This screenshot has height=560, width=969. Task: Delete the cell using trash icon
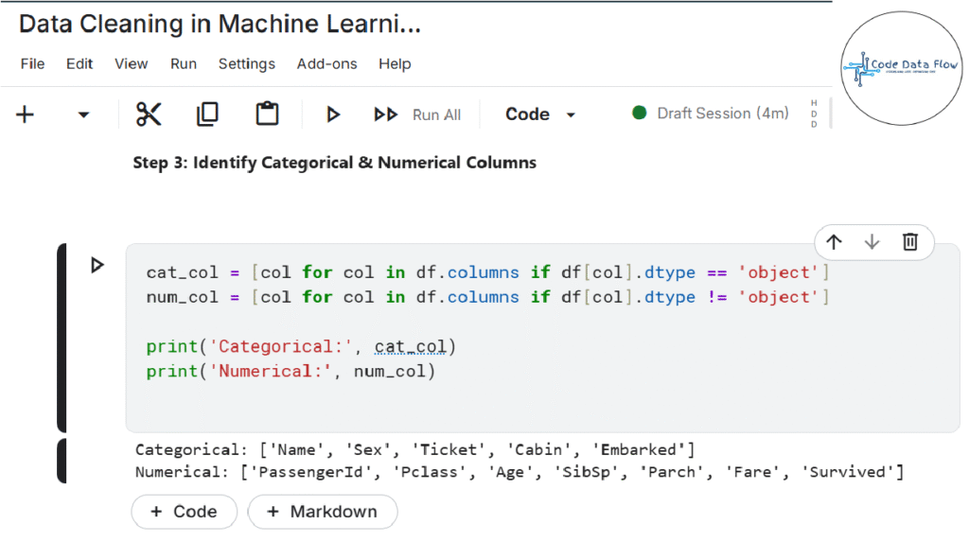[910, 242]
